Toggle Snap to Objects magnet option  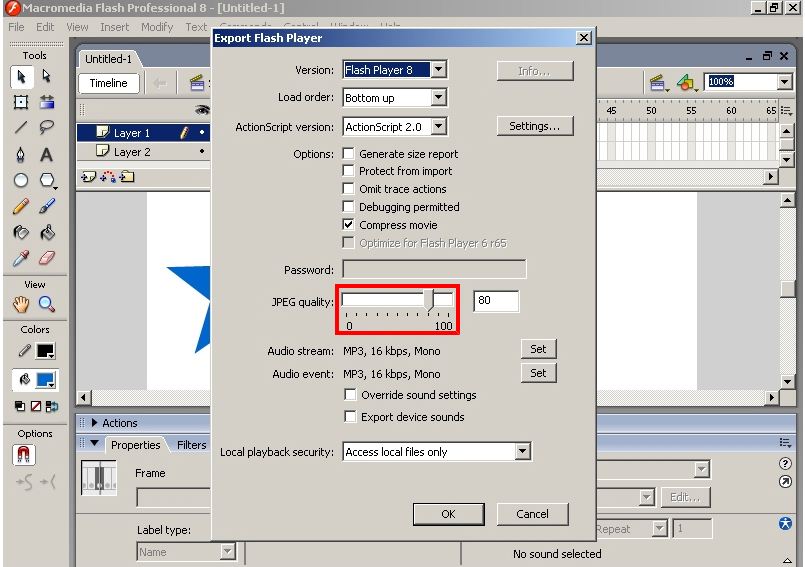pos(24,455)
